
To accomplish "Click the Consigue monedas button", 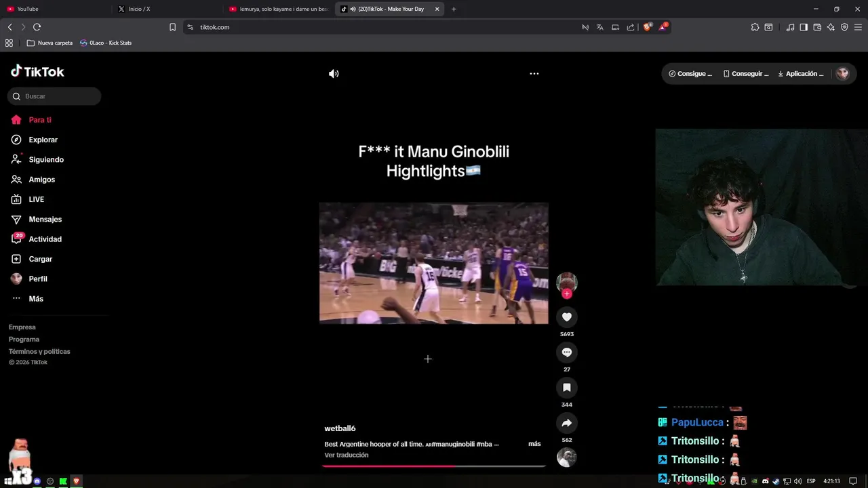I will (x=690, y=74).
